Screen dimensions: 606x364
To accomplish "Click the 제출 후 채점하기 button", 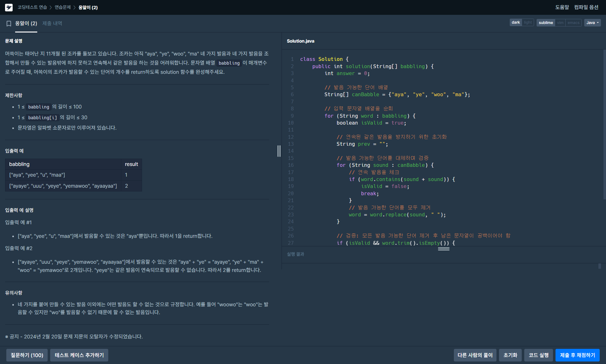I will pos(578,355).
